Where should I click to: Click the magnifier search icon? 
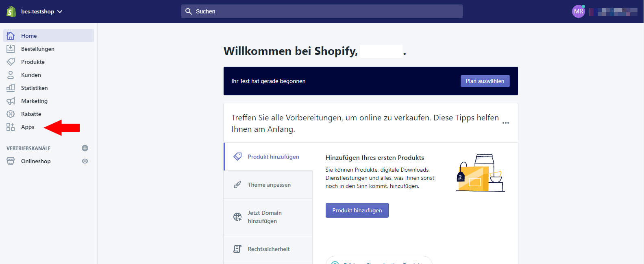[189, 11]
